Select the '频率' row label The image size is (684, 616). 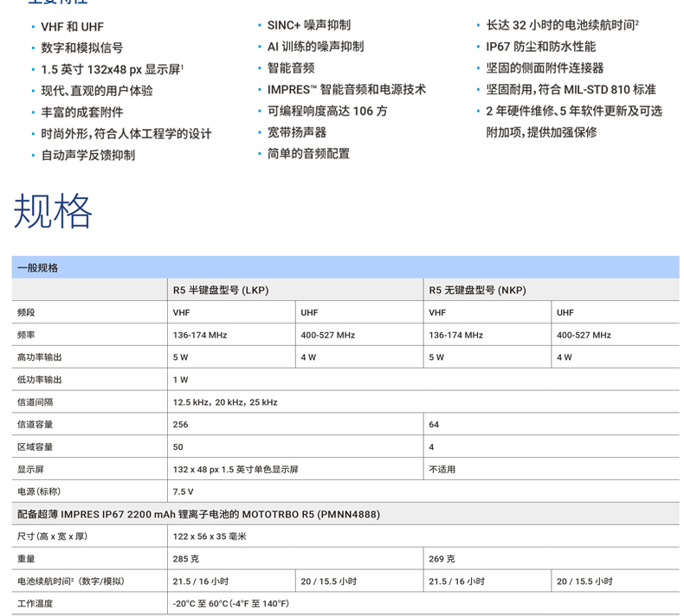coord(26,335)
